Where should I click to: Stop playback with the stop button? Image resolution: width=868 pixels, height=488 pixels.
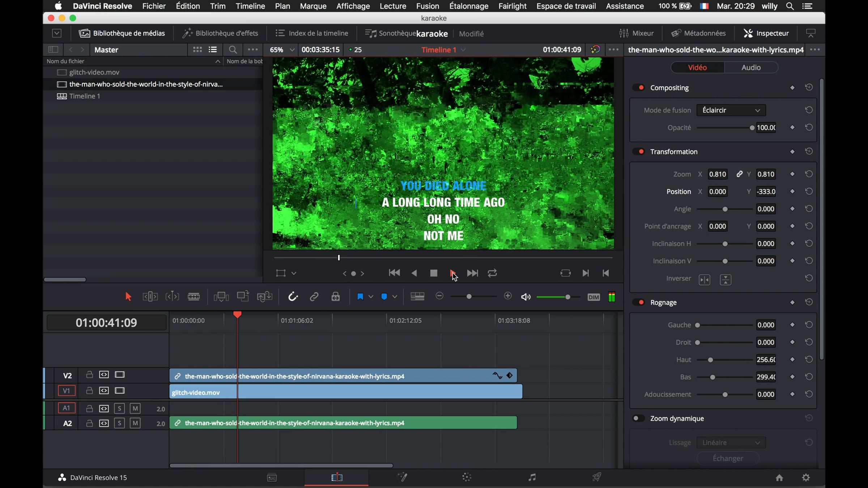pos(434,273)
